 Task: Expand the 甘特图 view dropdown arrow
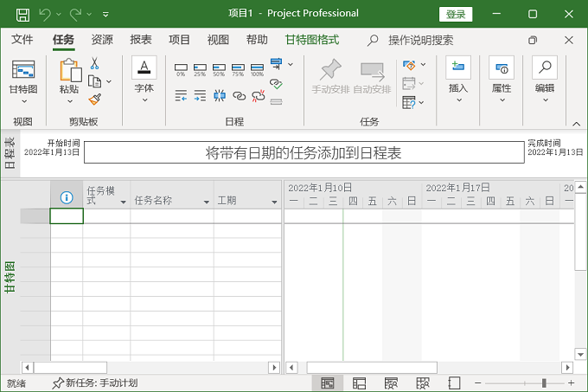pyautogui.click(x=24, y=101)
